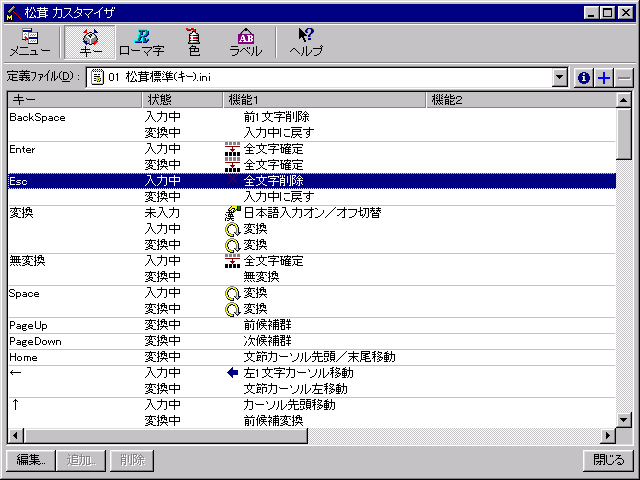Screen dimensions: 640x480
Task: Select the PageUp key row
Action: [311, 325]
